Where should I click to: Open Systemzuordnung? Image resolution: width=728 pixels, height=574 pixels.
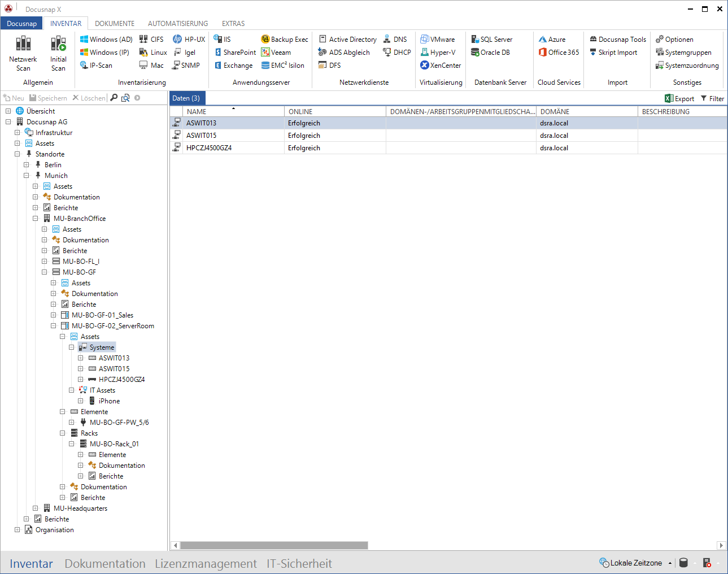[x=687, y=66]
